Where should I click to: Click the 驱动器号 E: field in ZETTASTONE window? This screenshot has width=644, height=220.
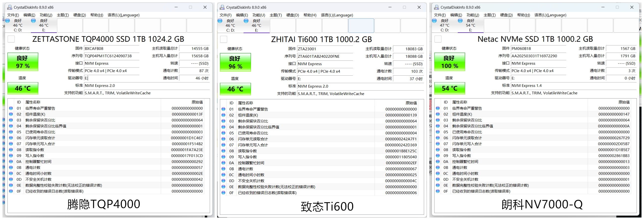[x=112, y=78]
